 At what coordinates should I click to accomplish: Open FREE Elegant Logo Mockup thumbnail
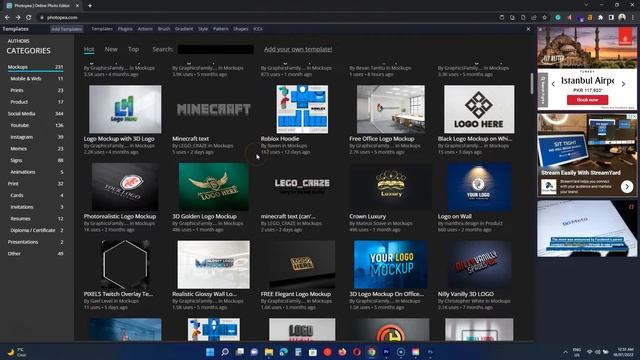[x=302, y=264]
